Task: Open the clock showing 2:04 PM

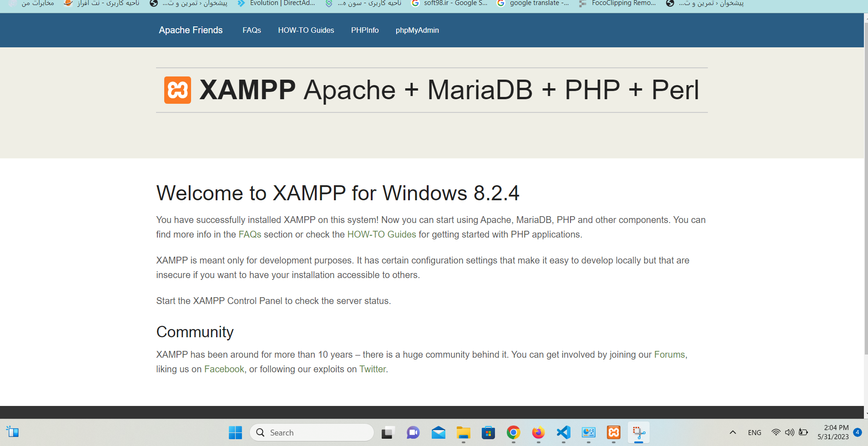Action: click(833, 432)
